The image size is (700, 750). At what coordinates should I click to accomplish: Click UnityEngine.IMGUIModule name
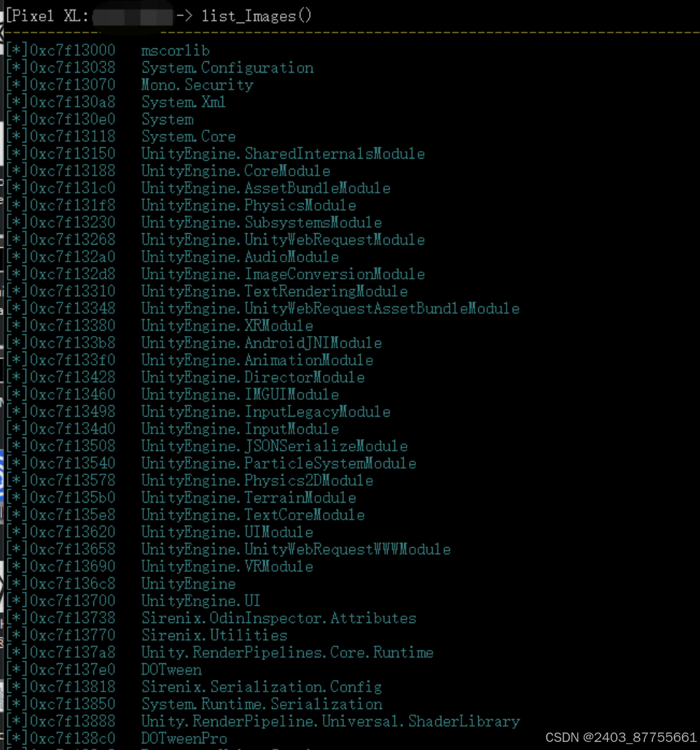pyautogui.click(x=240, y=395)
